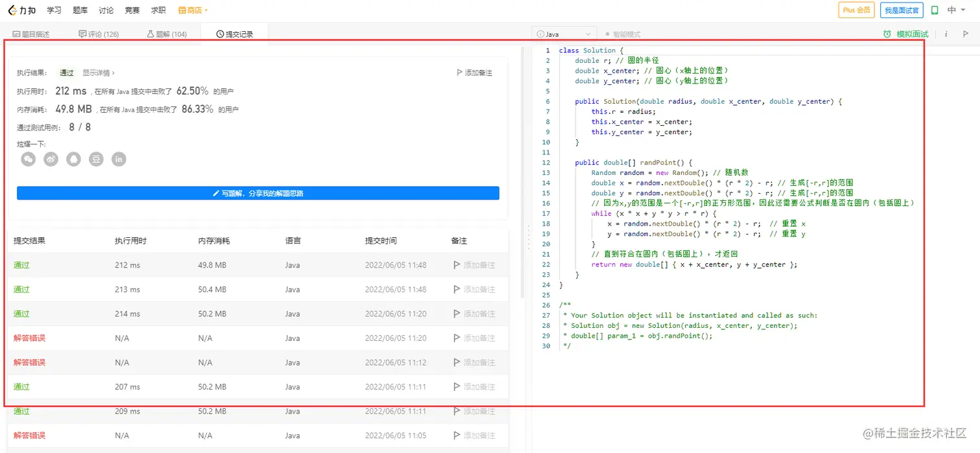980x453 pixels.
Task: Go to the 学习 menu
Action: (54, 10)
